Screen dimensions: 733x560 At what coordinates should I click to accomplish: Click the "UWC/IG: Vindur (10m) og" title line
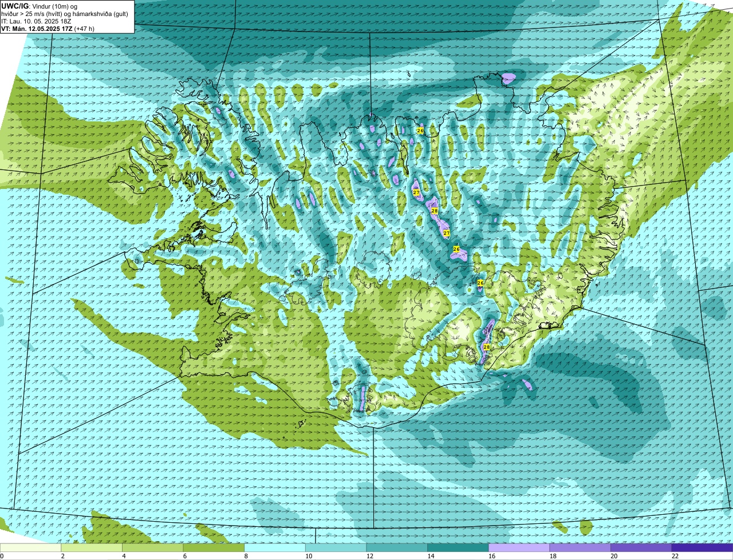point(39,6)
